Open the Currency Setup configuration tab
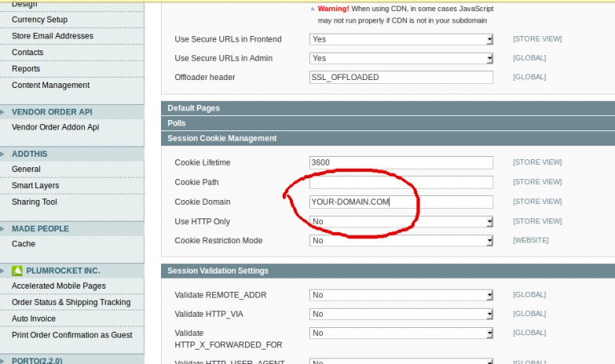The width and height of the screenshot is (615, 364). click(39, 19)
